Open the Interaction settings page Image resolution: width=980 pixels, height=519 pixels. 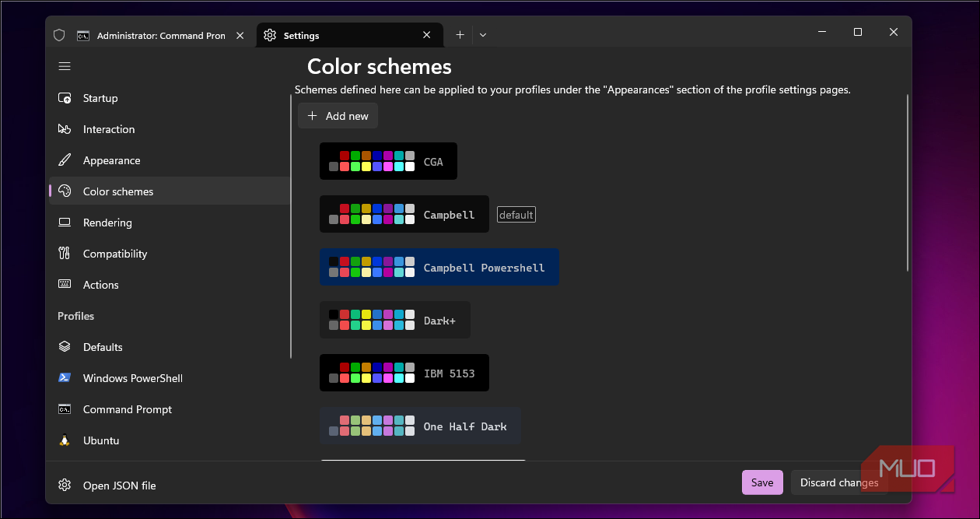(109, 129)
